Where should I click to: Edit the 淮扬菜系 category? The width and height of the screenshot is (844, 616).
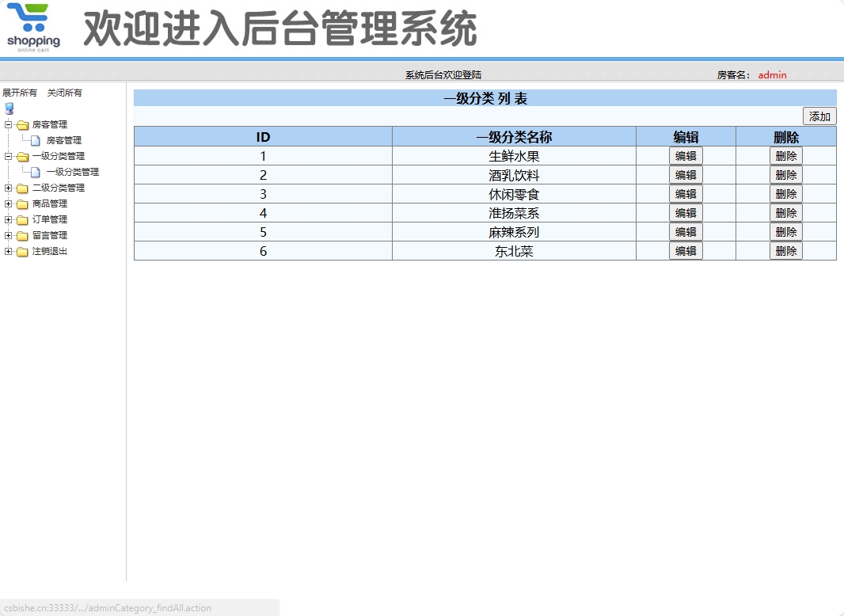point(686,213)
